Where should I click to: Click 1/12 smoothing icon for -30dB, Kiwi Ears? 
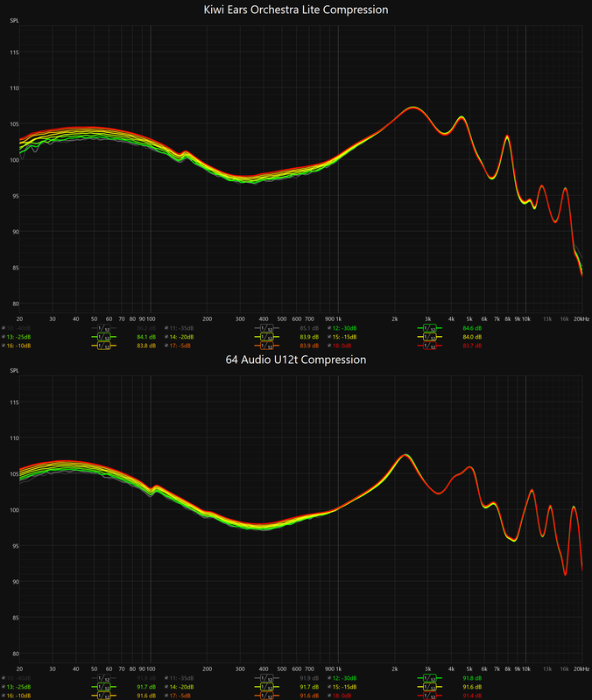(x=430, y=328)
